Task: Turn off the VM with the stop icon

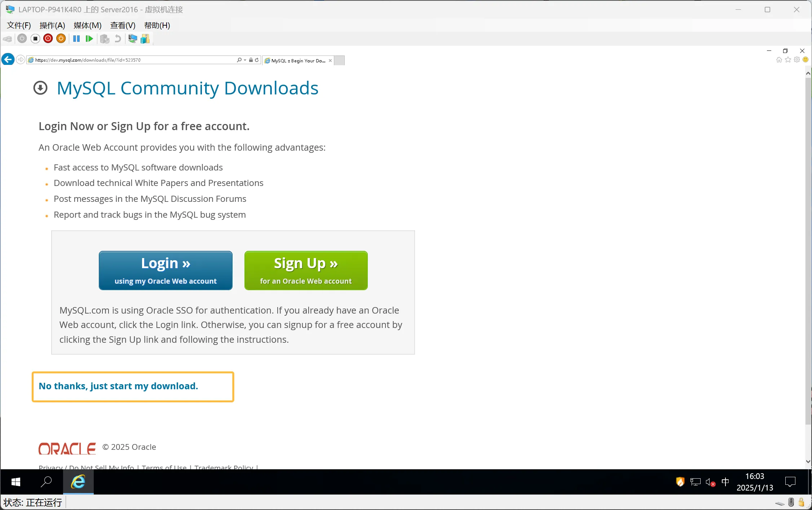Action: (x=35, y=39)
